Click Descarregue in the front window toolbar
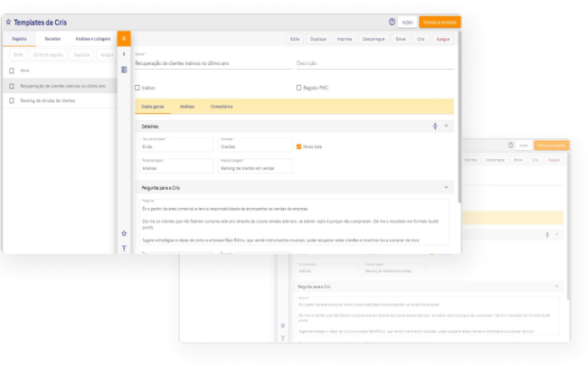Screen dimensions: 588x367 tap(374, 39)
